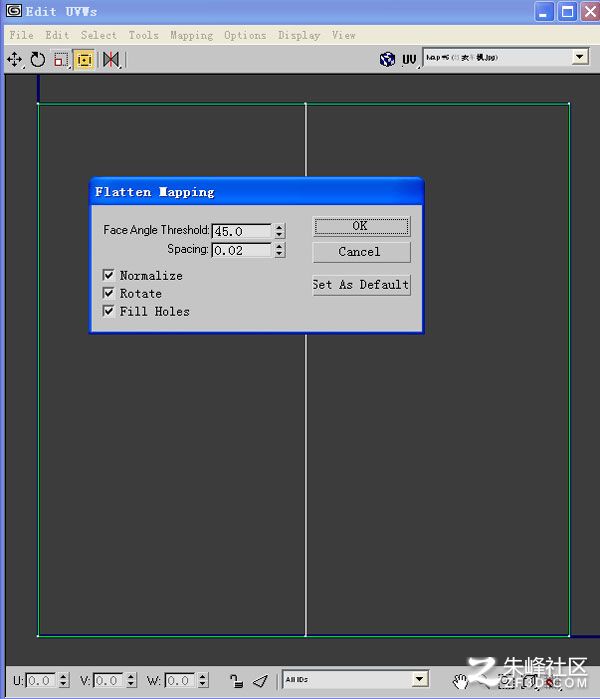Open the Mapping menu
600x699 pixels.
(x=192, y=35)
